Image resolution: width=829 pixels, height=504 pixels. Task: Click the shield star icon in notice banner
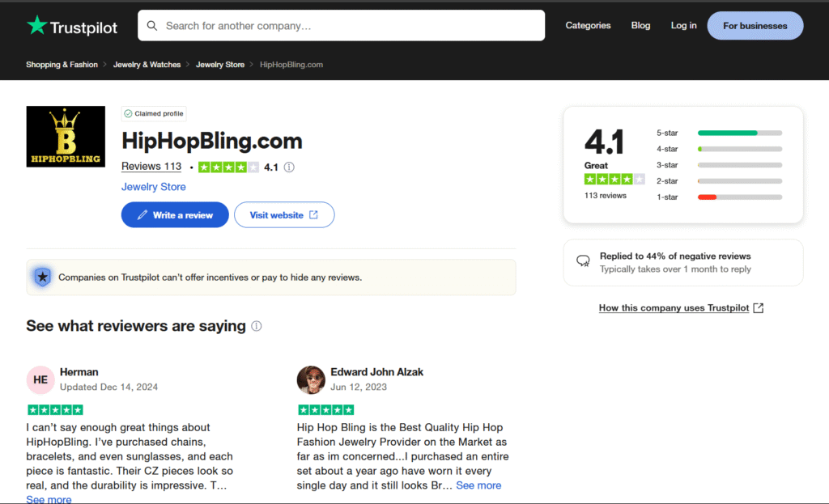point(43,277)
